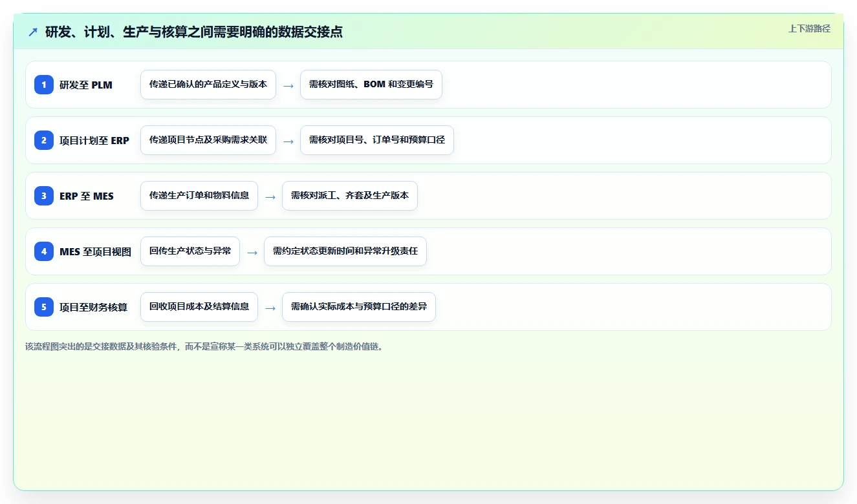Click the '需核对项目号、订单号和预算口径' box
Screen dimensions: 857x504
377,140
